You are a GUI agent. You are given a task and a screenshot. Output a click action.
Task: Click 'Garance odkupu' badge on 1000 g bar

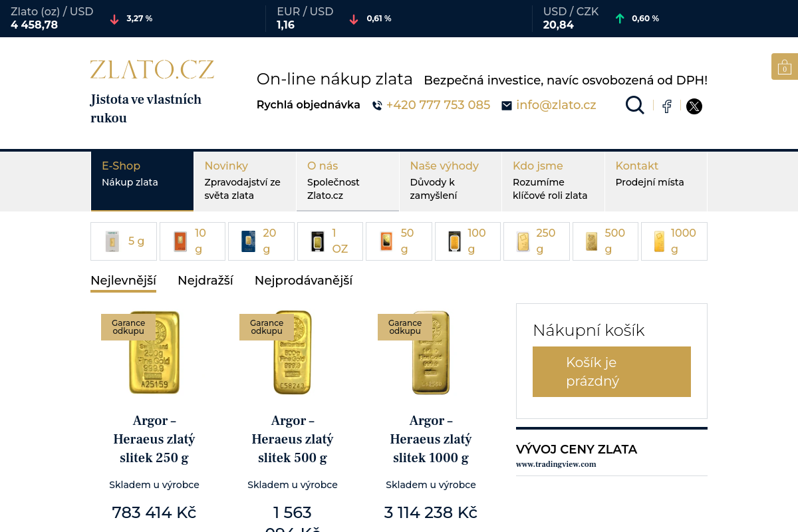405,327
